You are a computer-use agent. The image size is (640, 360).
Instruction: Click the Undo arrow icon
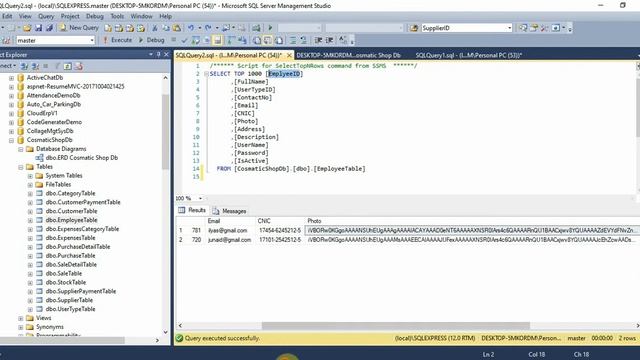(191, 28)
